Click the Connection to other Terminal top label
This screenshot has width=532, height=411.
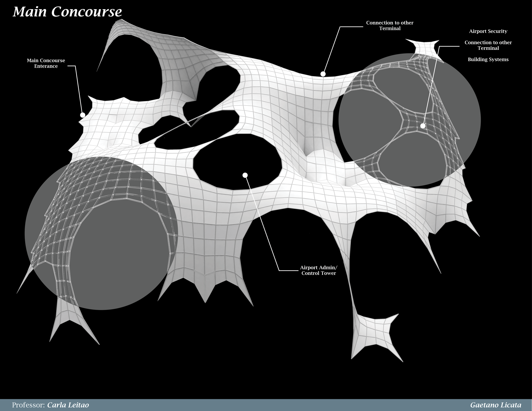(x=389, y=26)
